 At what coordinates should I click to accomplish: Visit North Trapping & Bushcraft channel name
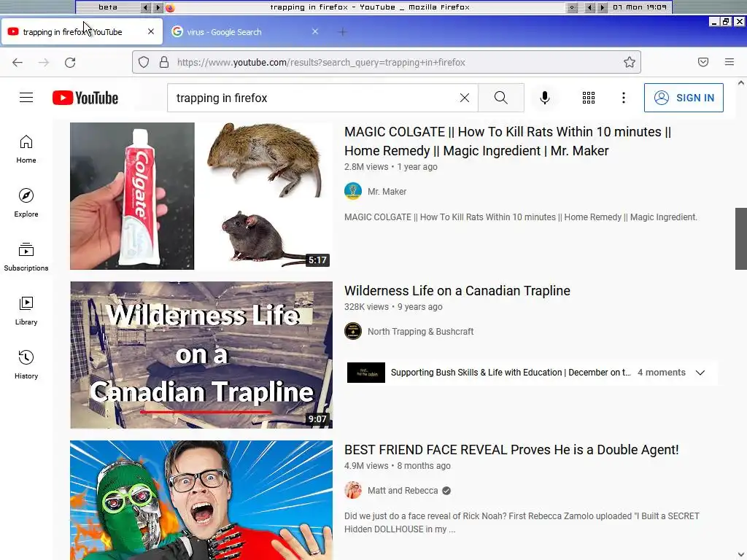click(x=421, y=332)
